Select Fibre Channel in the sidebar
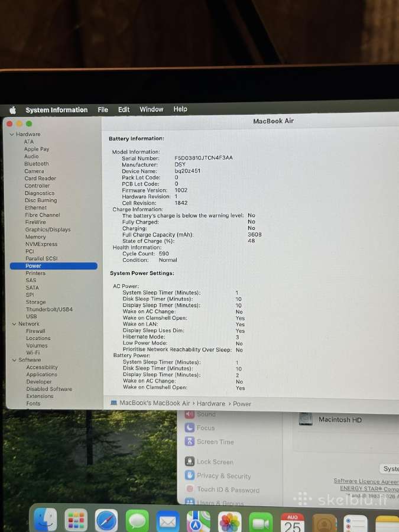Viewport: 399px width, 532px height. pos(43,215)
